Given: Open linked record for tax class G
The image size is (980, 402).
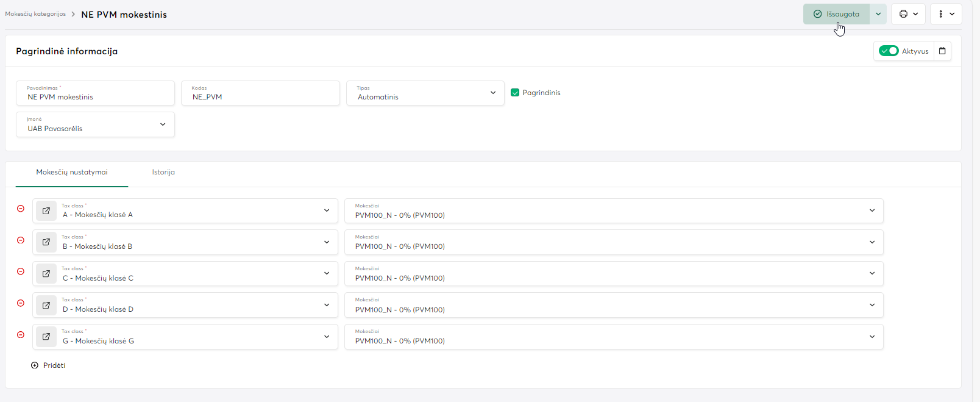Looking at the screenshot, I should [x=46, y=337].
